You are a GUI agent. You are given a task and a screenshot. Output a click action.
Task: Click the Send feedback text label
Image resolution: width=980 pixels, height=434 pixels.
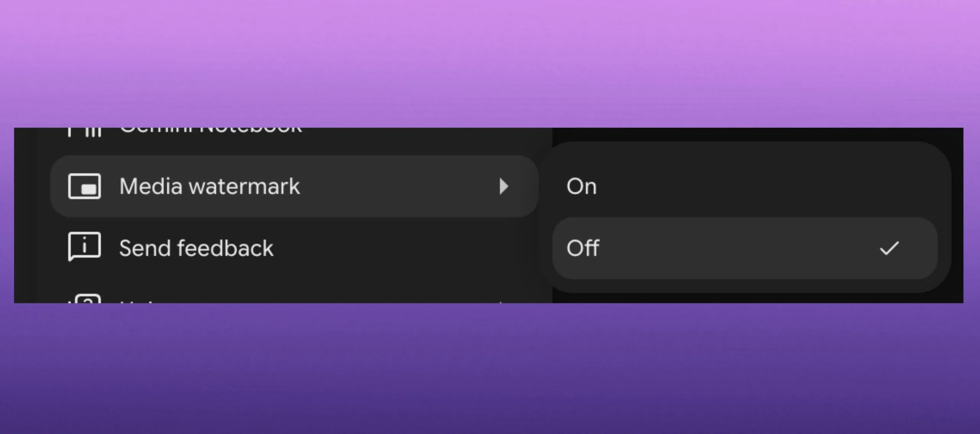(196, 248)
